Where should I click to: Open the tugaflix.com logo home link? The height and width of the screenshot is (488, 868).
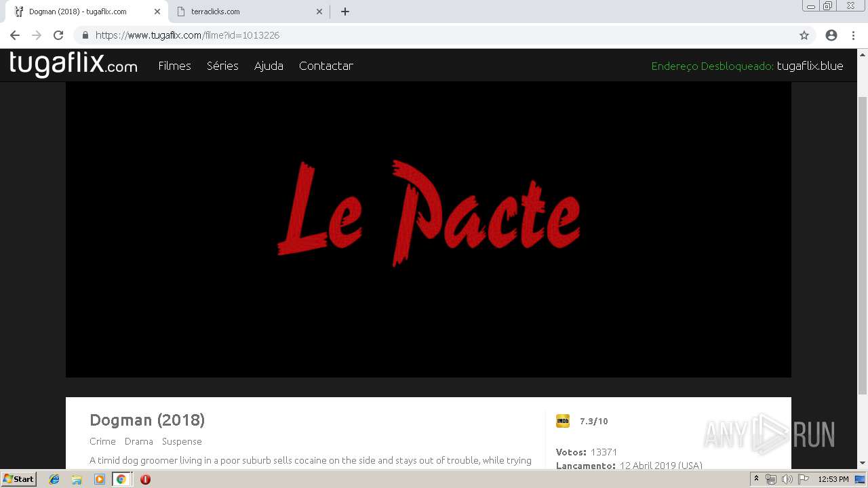point(73,64)
